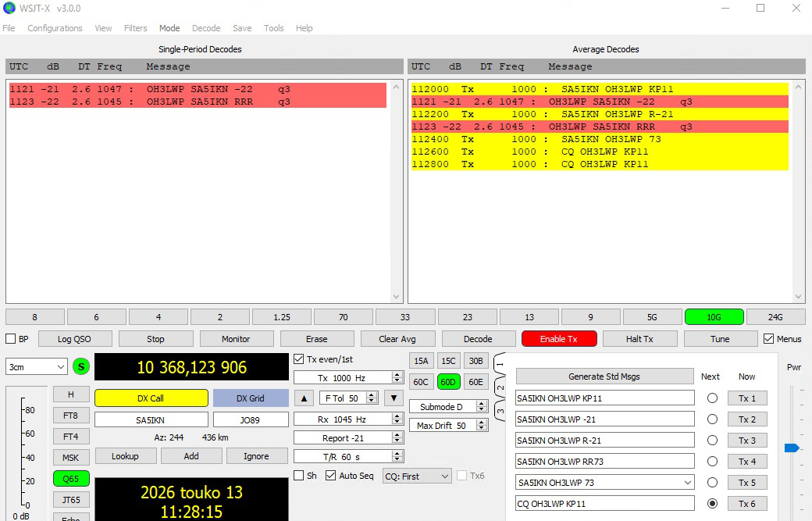Open the Mode menu
This screenshot has width=812, height=521.
[169, 28]
